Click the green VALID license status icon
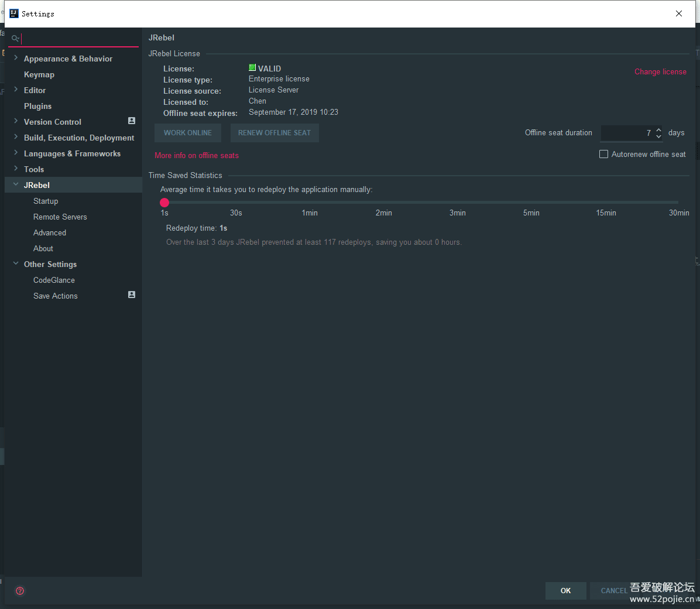700x609 pixels. 252,67
